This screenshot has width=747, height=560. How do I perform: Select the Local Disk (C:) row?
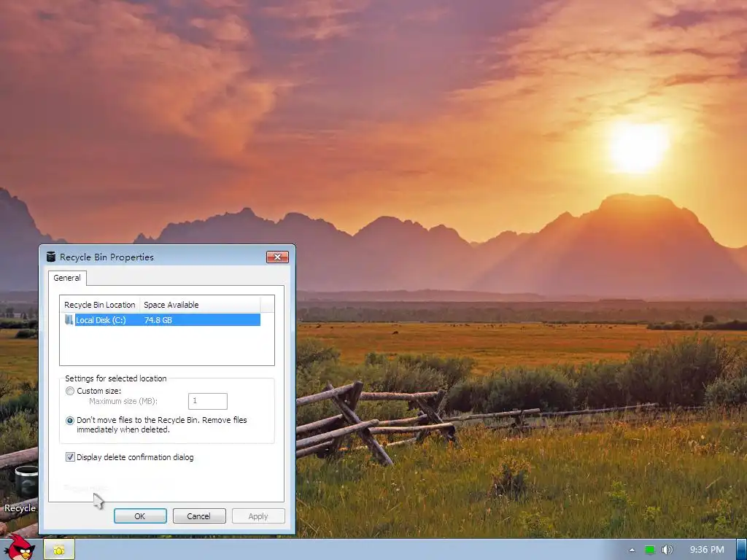pos(162,320)
